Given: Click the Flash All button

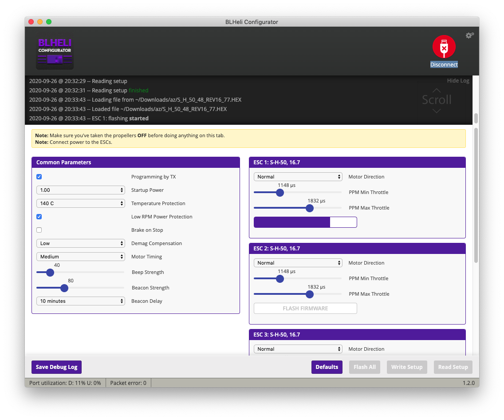Looking at the screenshot, I should point(365,367).
